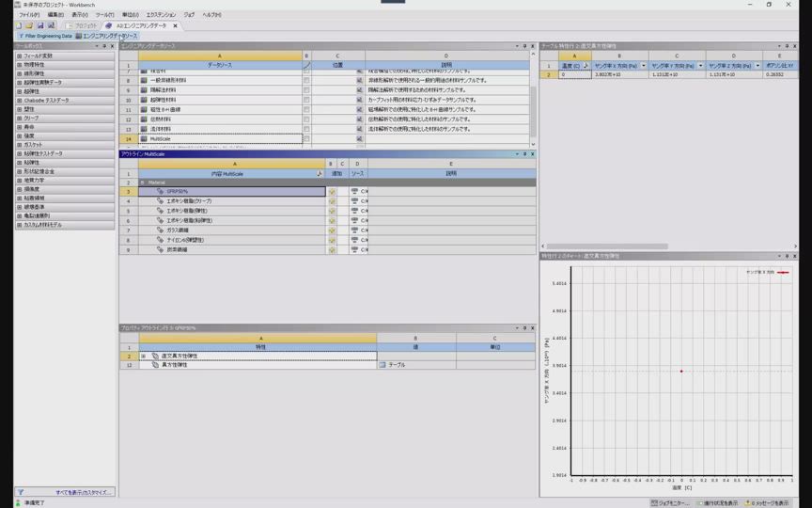The height and width of the screenshot is (508, 812).
Task: Click the Open project folder icon
Action: (29, 25)
